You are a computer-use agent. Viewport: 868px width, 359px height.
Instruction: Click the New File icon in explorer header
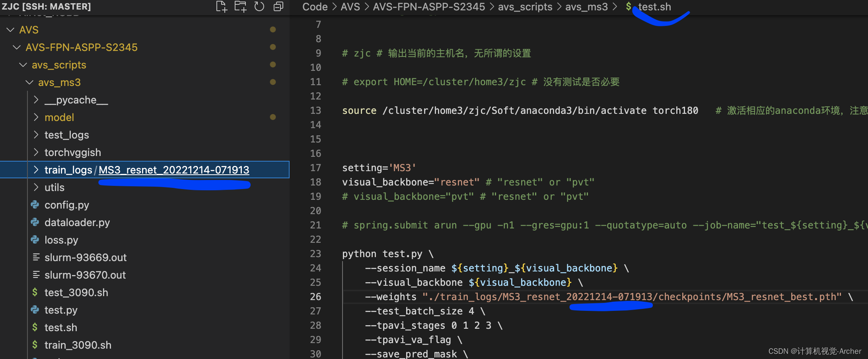coord(222,6)
